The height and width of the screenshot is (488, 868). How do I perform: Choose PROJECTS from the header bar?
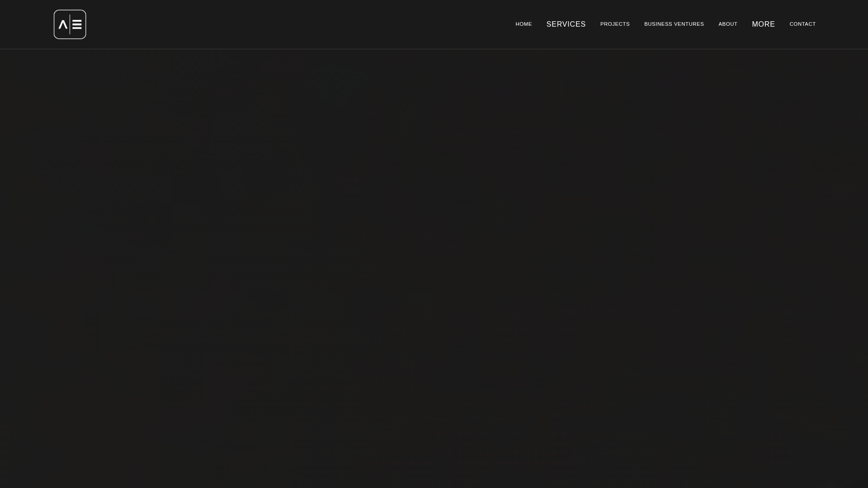(x=614, y=24)
